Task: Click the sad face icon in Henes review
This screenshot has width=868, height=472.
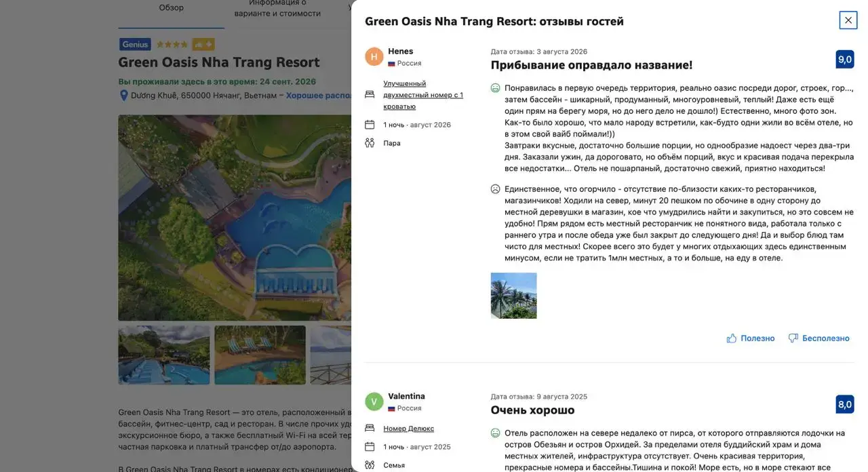Action: coord(496,189)
